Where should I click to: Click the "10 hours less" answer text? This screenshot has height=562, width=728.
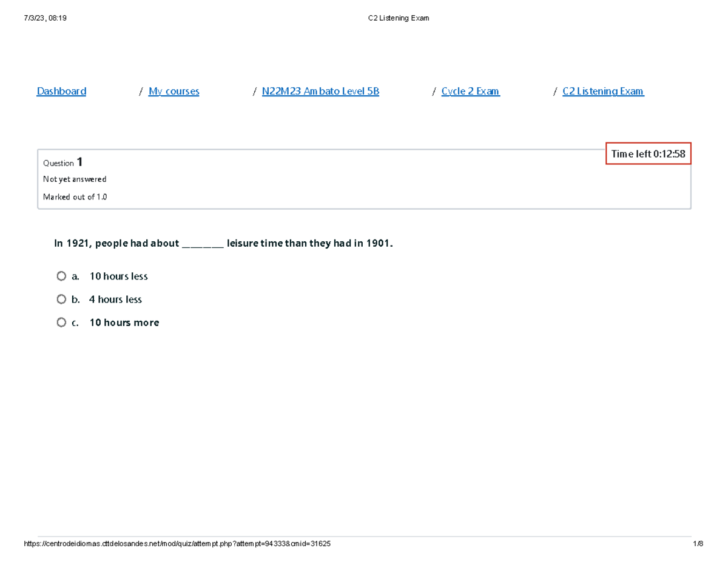click(118, 276)
